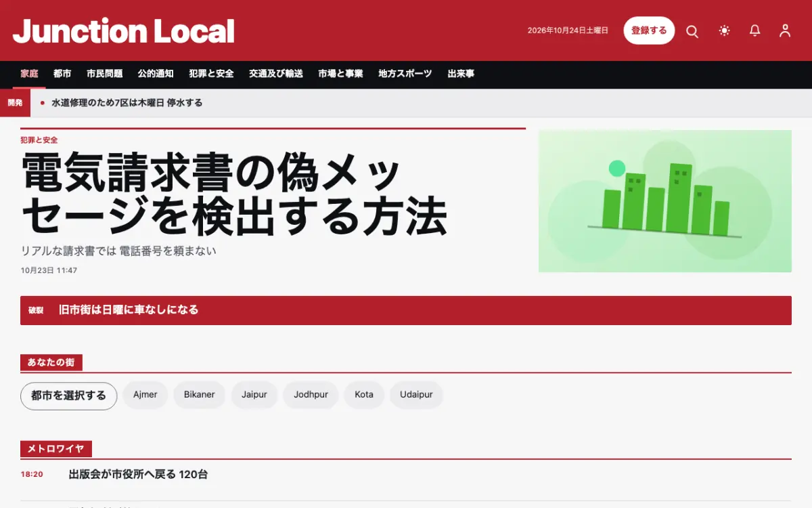Viewport: 812px width, 508px height.
Task: Open the 市民問題 navigation item
Action: click(104, 74)
